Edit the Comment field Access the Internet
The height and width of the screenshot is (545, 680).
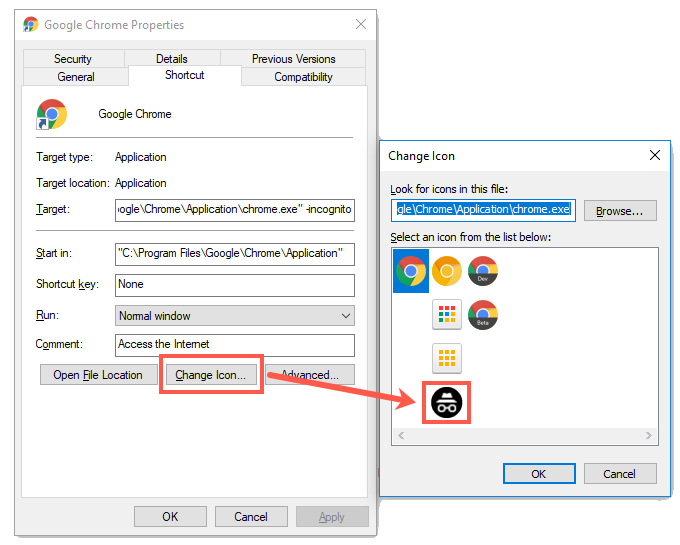pyautogui.click(x=235, y=345)
